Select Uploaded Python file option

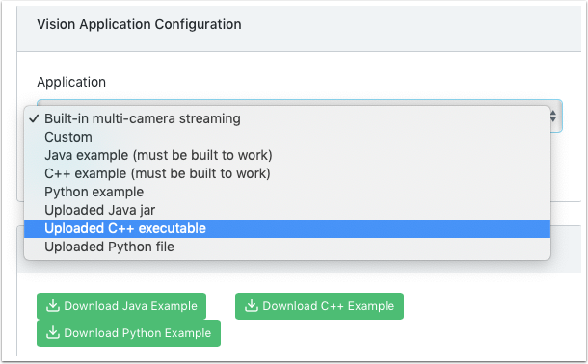click(x=287, y=247)
